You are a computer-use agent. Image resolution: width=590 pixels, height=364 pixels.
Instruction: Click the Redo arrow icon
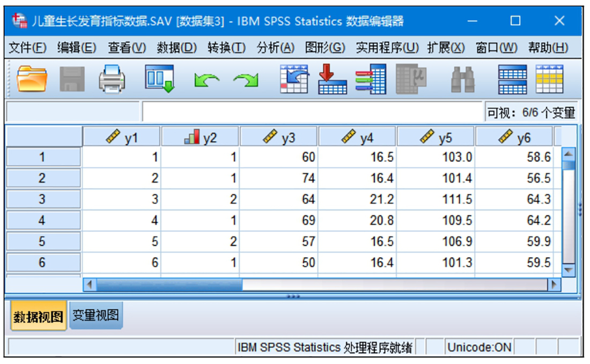coord(246,80)
